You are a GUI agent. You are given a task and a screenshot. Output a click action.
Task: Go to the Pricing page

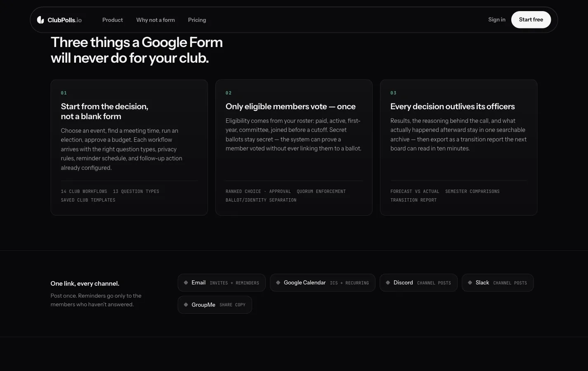[x=197, y=20]
